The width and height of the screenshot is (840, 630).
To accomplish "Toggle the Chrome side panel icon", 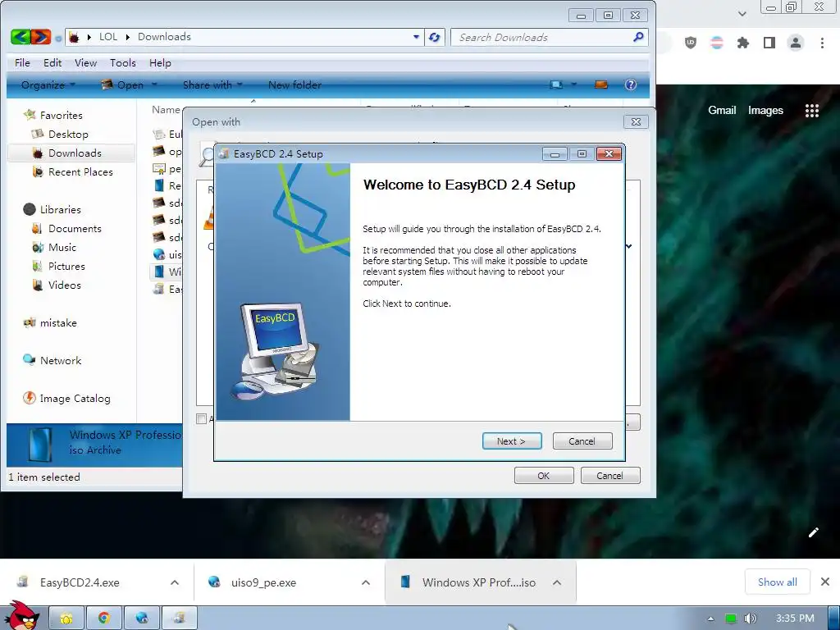I will point(769,43).
